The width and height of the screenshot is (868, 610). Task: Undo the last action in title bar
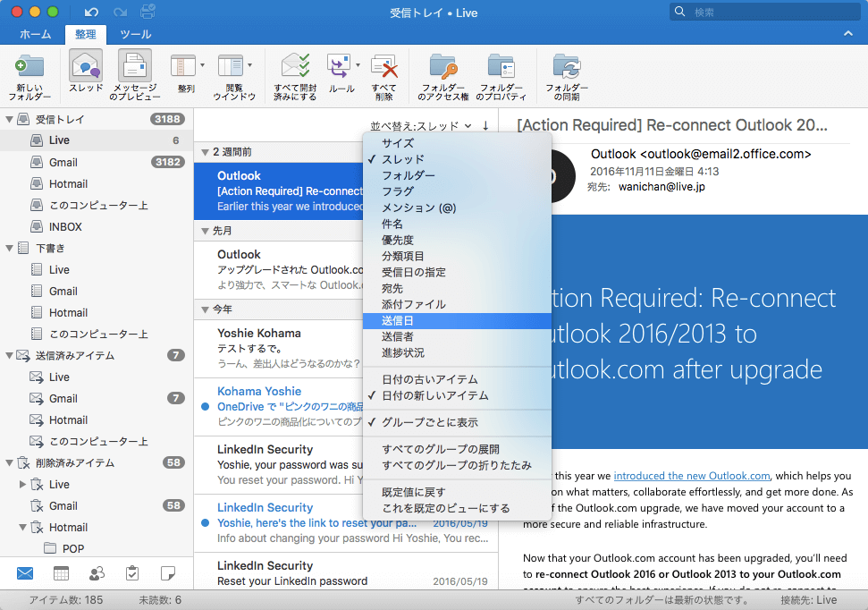(x=91, y=12)
